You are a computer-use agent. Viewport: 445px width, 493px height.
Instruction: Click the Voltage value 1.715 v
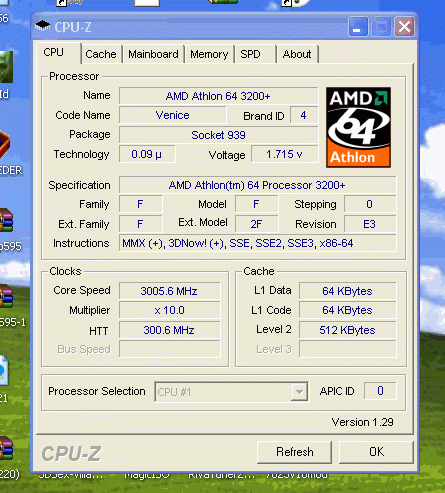284,154
